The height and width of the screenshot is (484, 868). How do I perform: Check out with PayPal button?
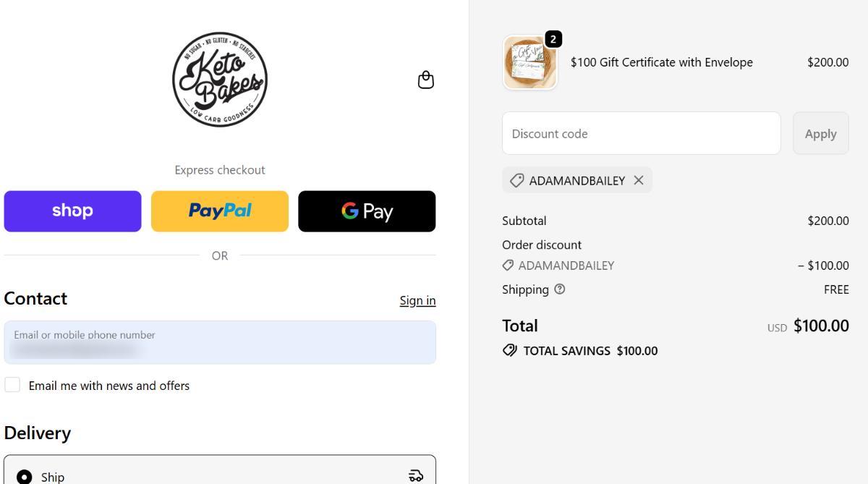220,211
